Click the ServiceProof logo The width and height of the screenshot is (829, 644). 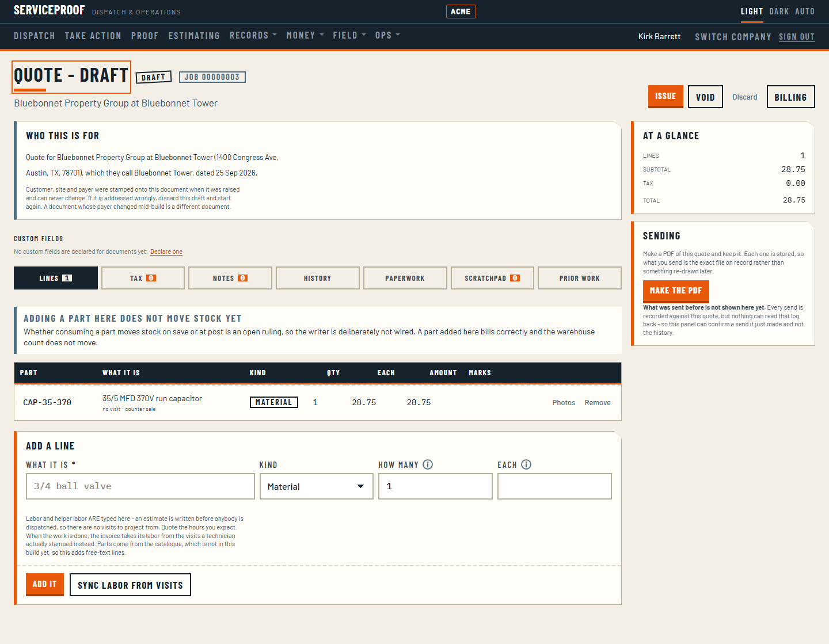coord(49,10)
